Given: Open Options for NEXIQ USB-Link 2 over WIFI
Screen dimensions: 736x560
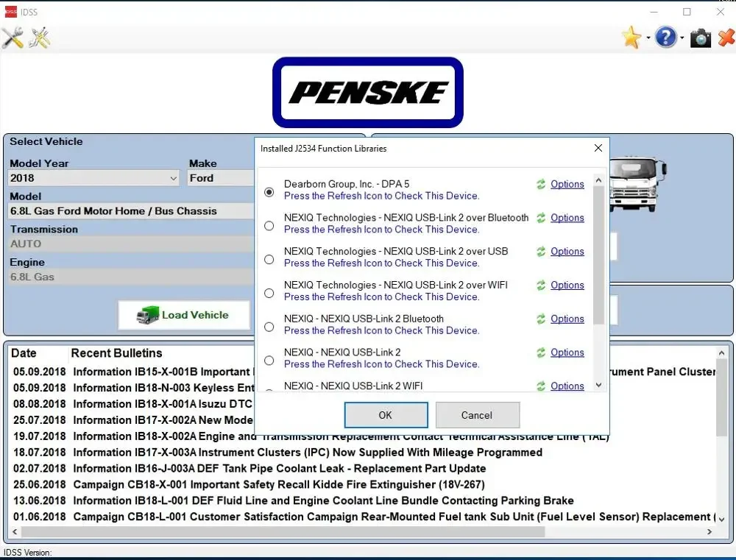Looking at the screenshot, I should pos(567,285).
